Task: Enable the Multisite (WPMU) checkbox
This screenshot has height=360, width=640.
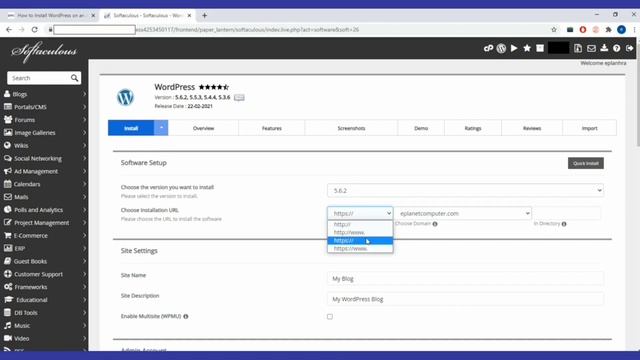Action: 330,316
